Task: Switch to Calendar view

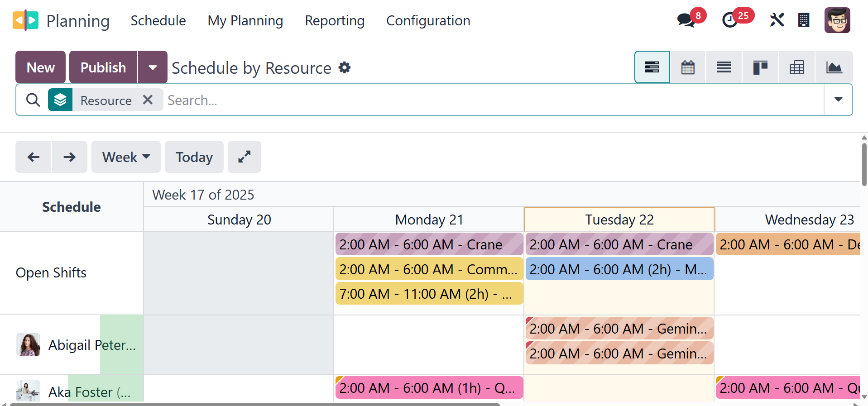Action: [x=688, y=67]
